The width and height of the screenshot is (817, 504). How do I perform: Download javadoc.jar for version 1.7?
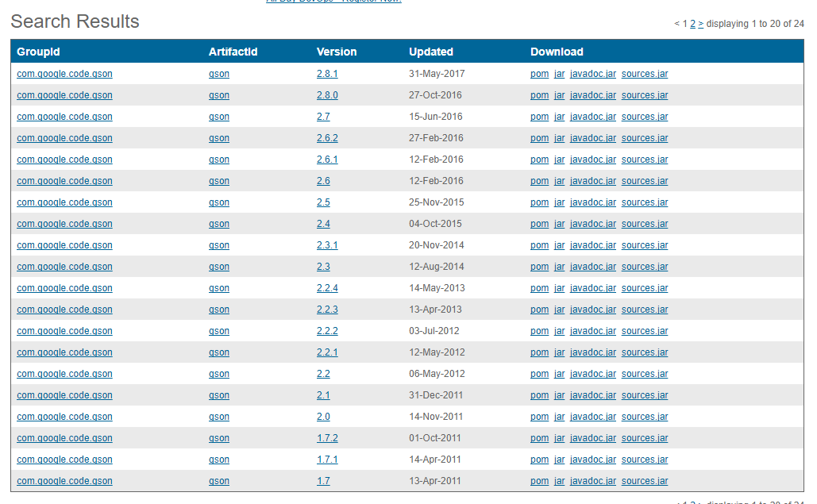(x=593, y=481)
